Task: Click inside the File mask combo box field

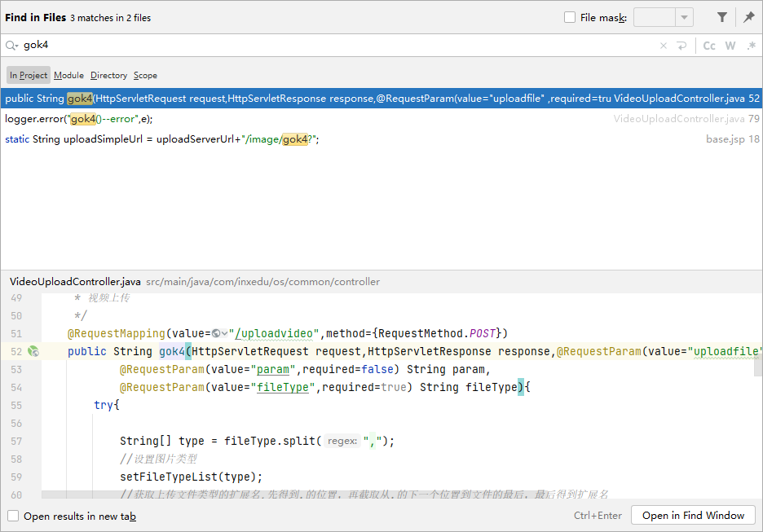Action: coord(654,17)
